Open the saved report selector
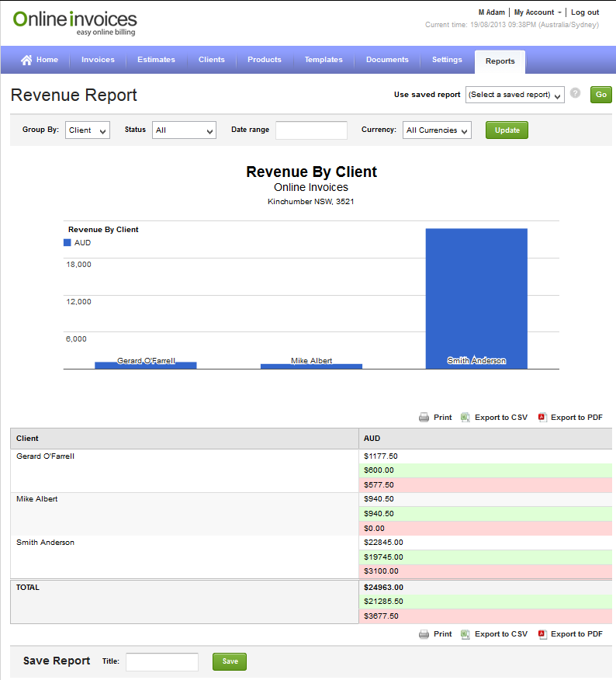This screenshot has height=680, width=616. [514, 95]
